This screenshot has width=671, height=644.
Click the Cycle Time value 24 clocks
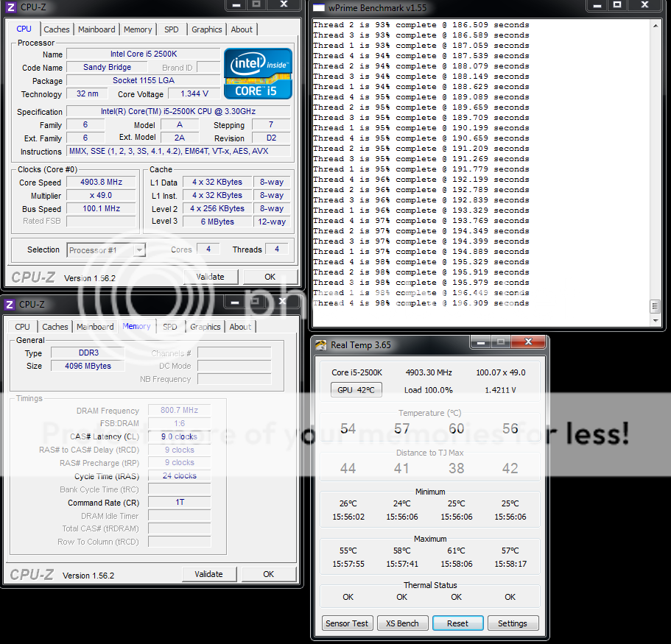(x=179, y=476)
